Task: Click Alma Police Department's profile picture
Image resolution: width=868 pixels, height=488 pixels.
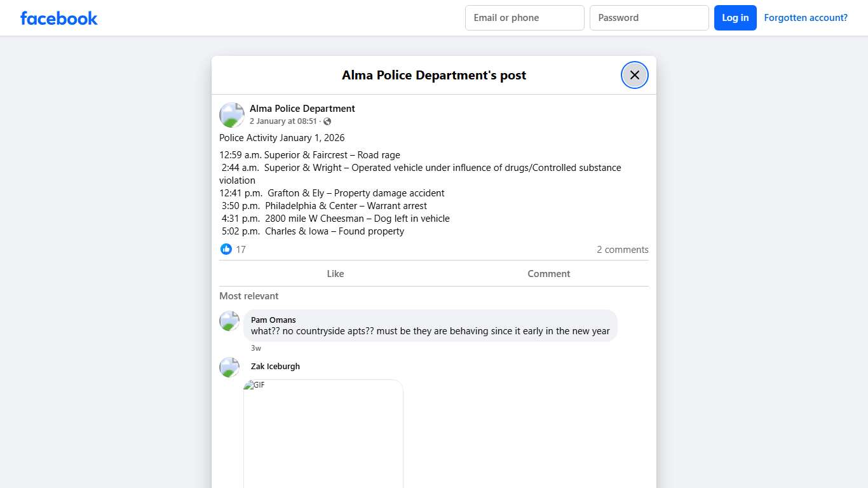Action: pos(231,114)
